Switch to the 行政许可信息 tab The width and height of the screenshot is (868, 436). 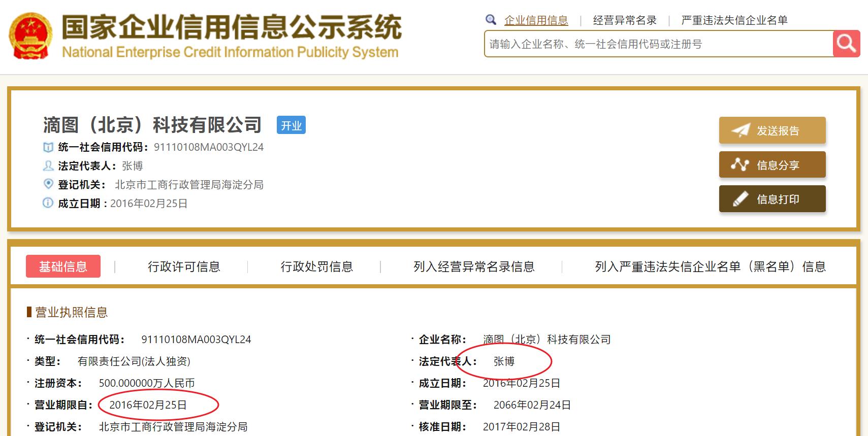(184, 266)
